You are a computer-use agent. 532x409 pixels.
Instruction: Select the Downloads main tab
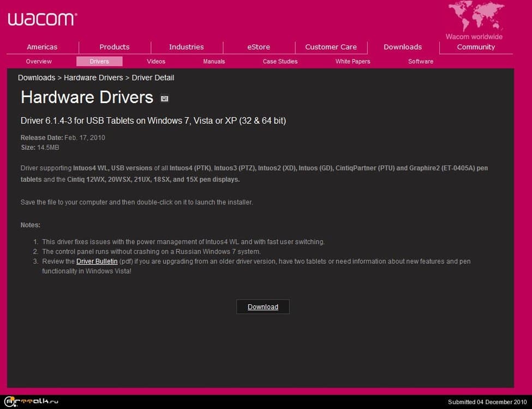(x=403, y=47)
